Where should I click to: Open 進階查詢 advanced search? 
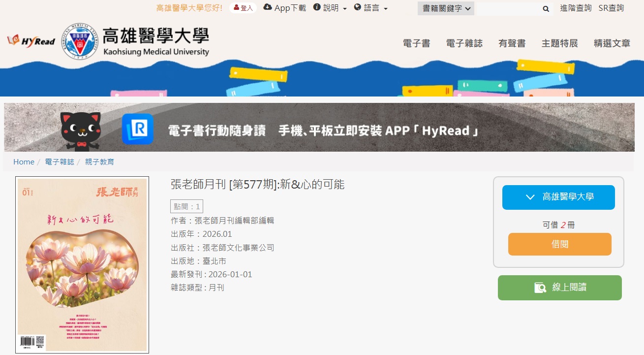pos(575,8)
